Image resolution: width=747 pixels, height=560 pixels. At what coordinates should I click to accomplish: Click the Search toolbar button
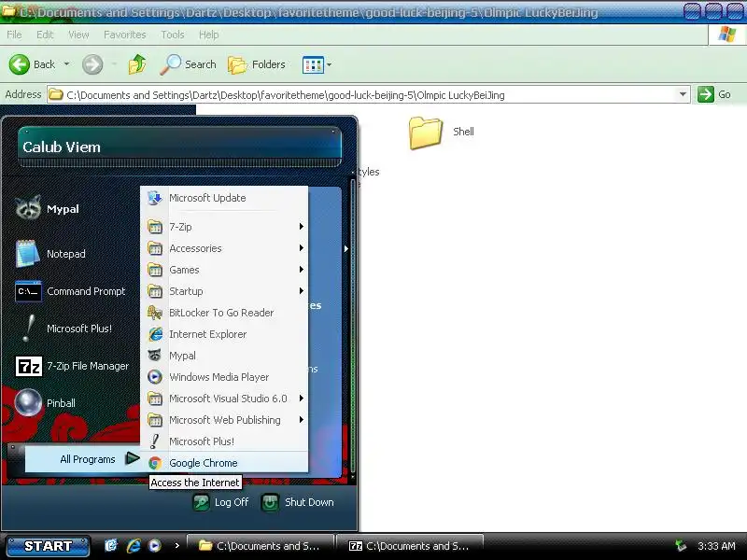[x=189, y=64]
